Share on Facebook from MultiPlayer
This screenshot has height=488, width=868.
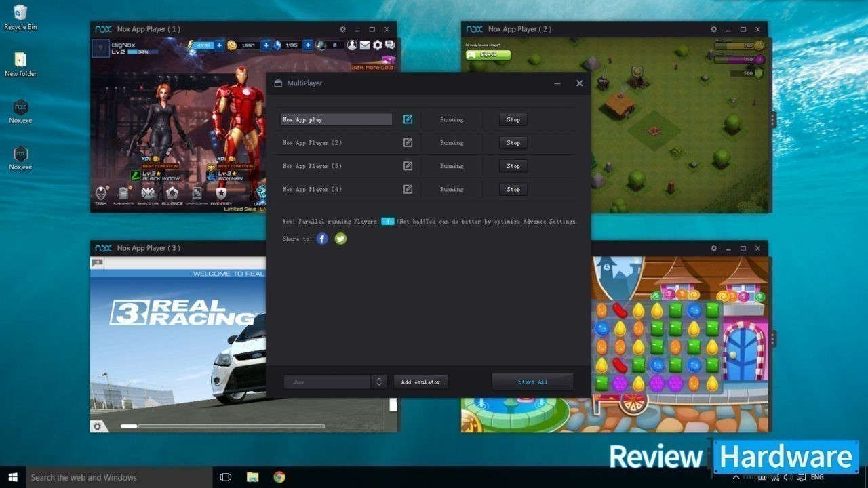click(322, 239)
